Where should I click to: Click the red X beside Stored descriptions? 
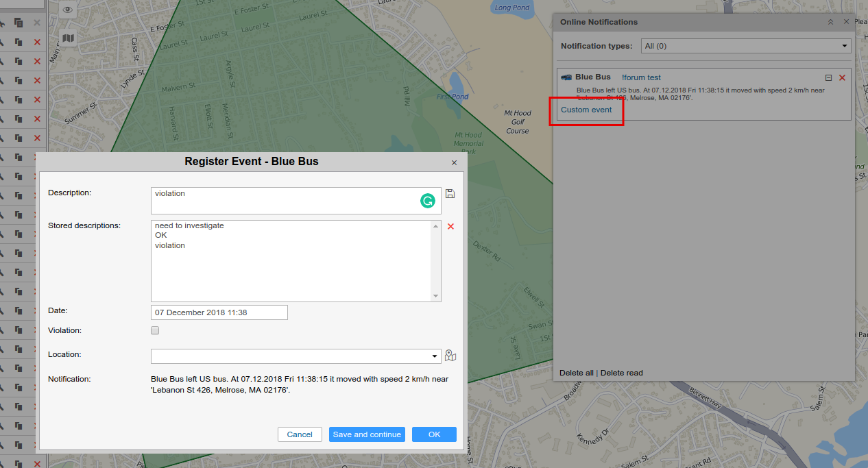[x=450, y=226]
